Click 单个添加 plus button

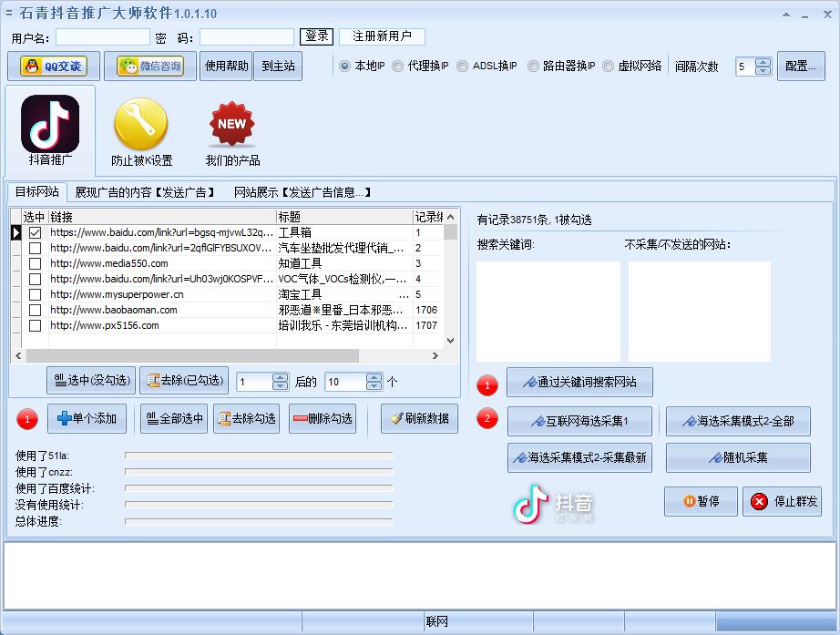[x=87, y=418]
